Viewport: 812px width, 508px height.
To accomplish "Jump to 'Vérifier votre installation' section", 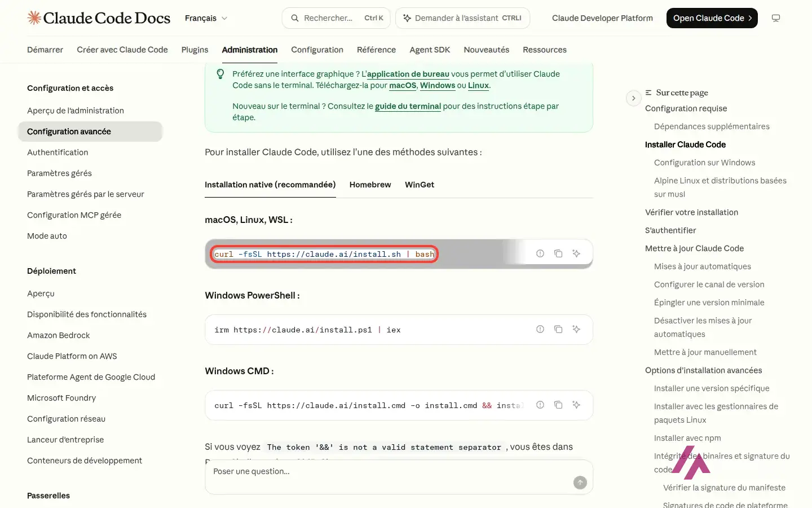I will 691,212.
